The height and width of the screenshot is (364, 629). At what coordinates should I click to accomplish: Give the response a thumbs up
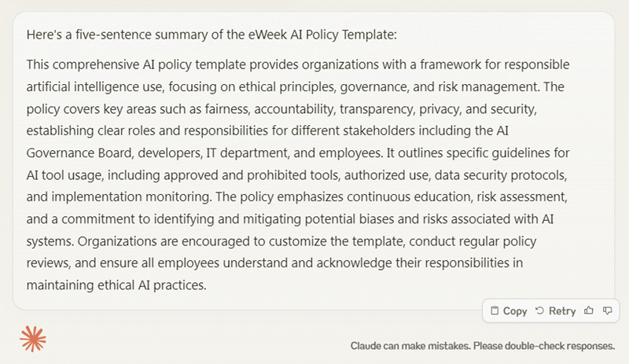point(588,311)
